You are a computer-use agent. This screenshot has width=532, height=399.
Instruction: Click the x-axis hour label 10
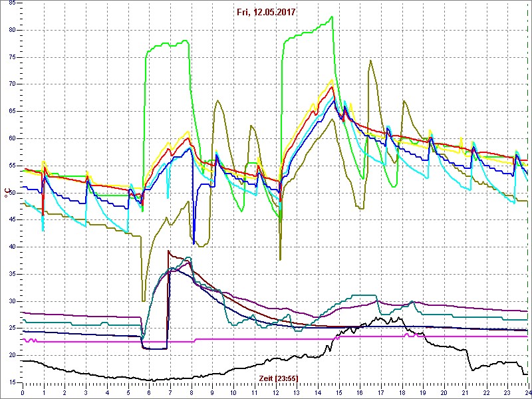coord(233,392)
